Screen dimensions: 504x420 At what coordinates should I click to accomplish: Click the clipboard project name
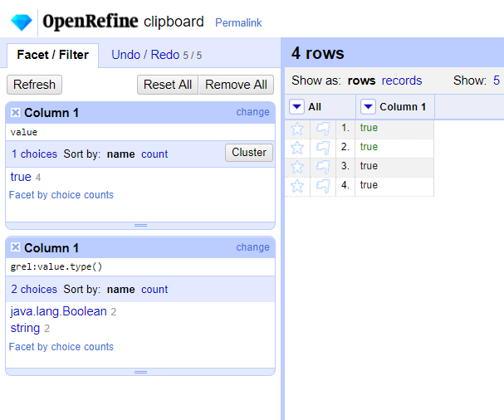[174, 22]
